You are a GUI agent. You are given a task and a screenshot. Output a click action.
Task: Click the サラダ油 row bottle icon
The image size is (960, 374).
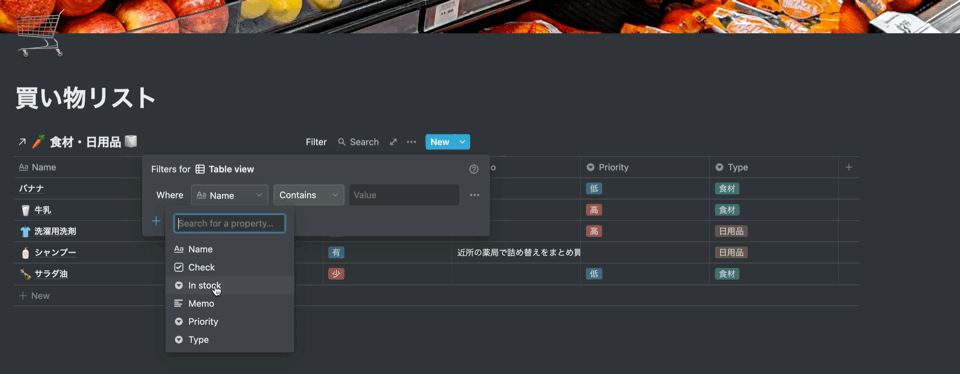coord(25,274)
